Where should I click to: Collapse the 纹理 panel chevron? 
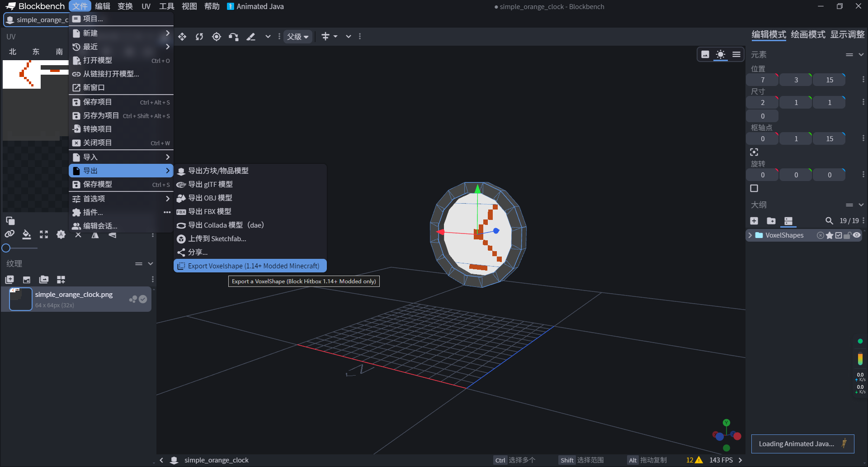pos(151,264)
